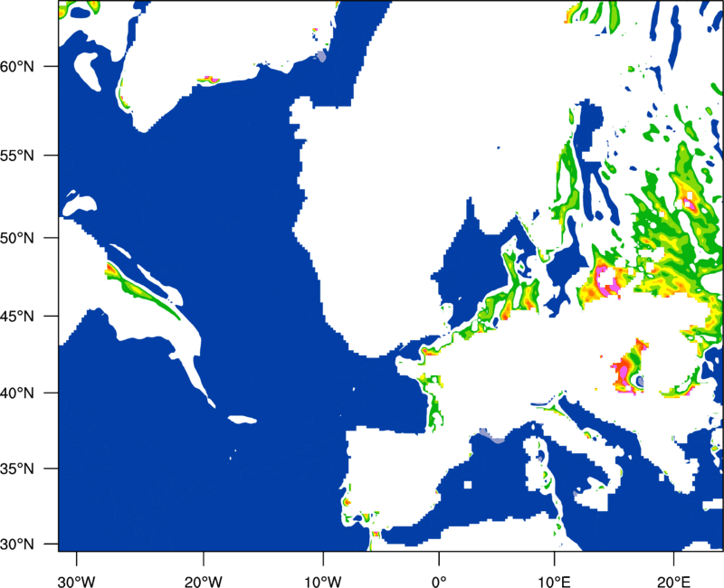Viewport: 724px width, 588px height.
Task: Click the 40°N latitude label
Action: 17,394
